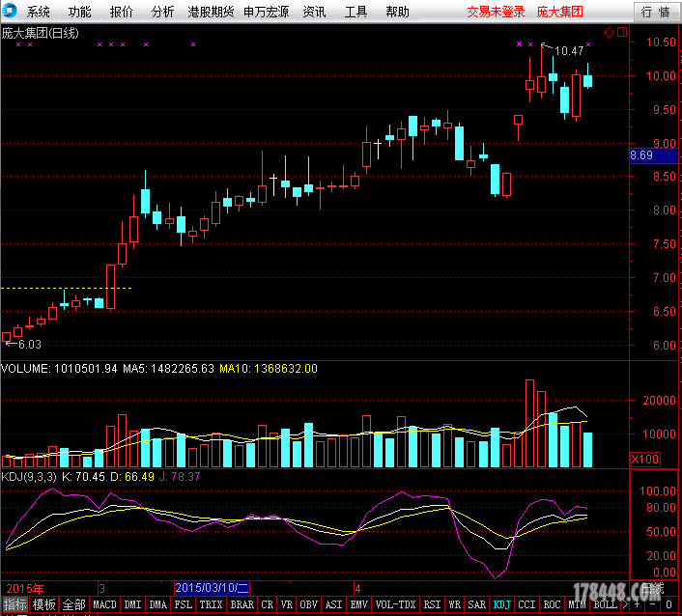Open the 帮助 menu
This screenshot has height=616, width=682.
click(x=397, y=12)
